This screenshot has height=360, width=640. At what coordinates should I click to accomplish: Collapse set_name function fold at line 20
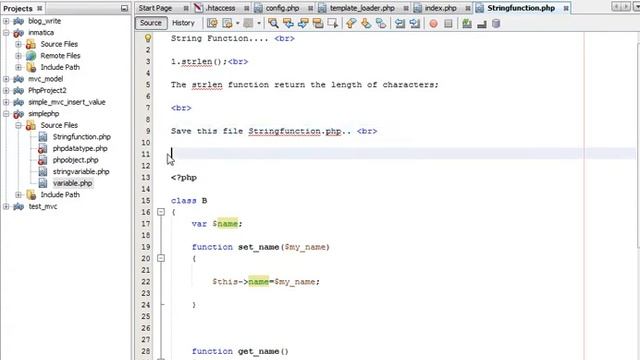(x=161, y=258)
